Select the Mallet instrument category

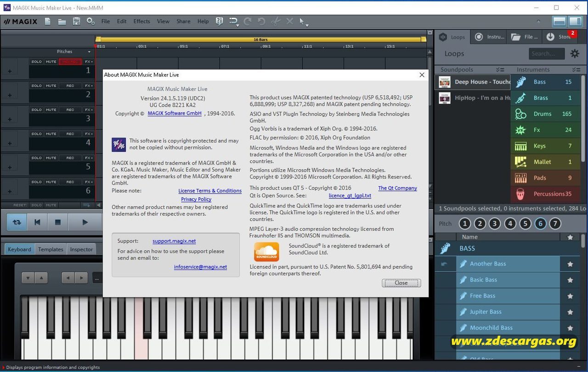click(545, 162)
